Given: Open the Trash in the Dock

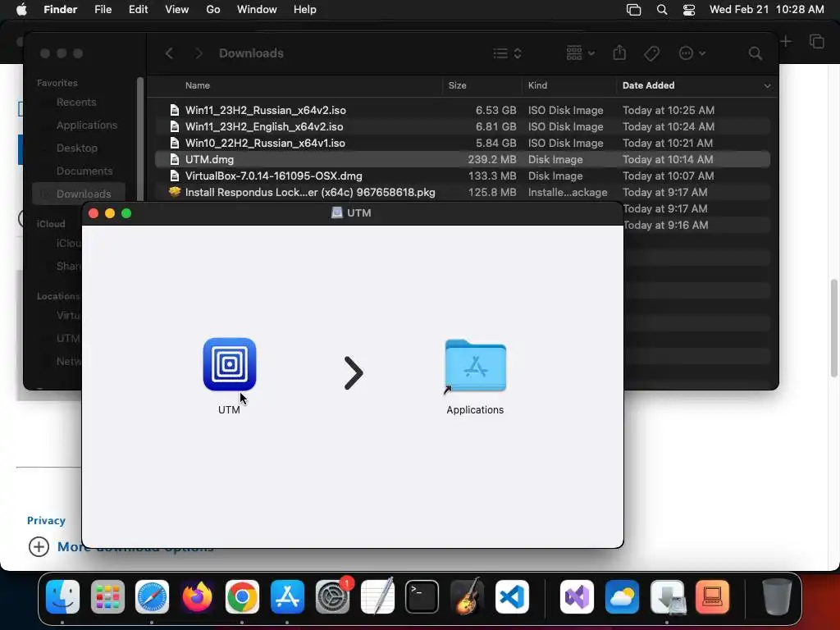Looking at the screenshot, I should click(777, 597).
